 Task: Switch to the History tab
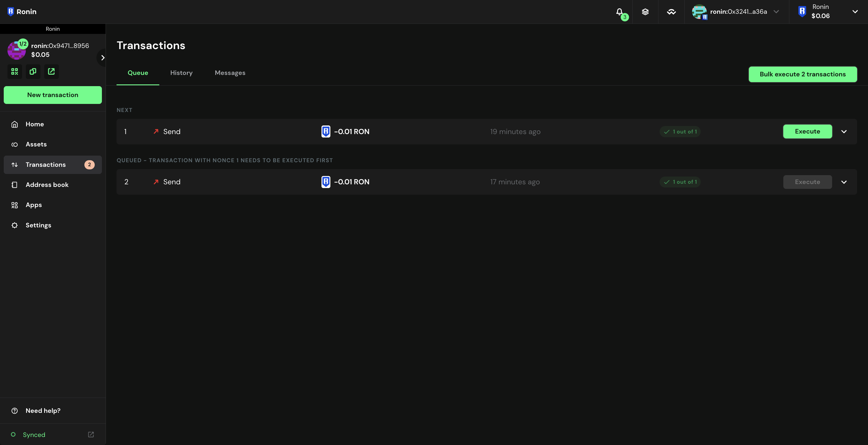(x=181, y=73)
